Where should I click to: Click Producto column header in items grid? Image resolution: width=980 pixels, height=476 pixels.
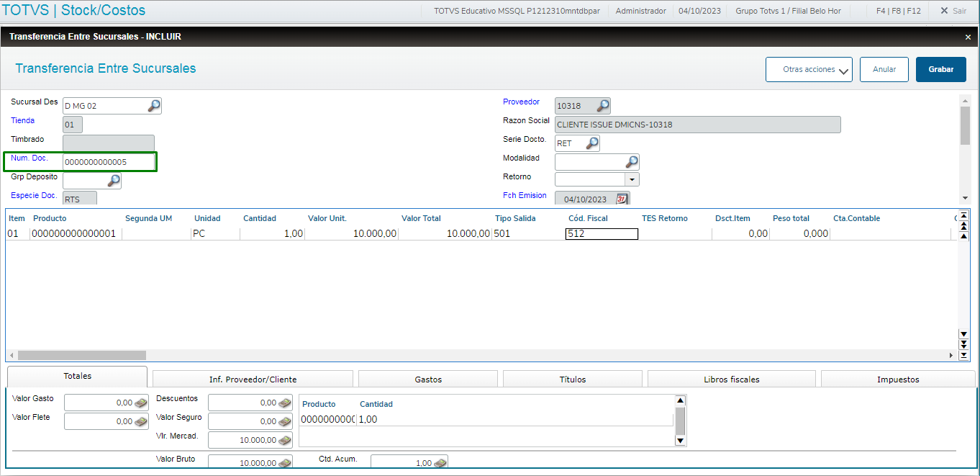point(50,218)
